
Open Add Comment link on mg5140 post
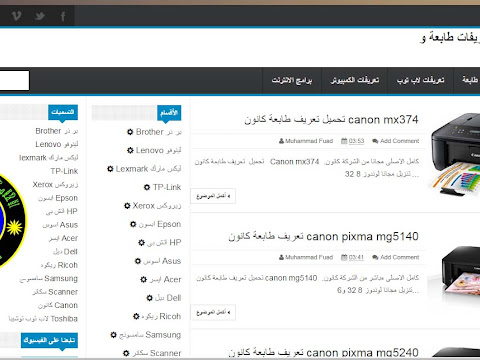click(396, 257)
